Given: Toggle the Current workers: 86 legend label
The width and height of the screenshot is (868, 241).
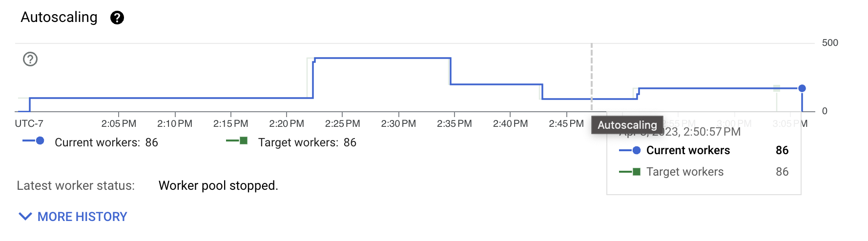Looking at the screenshot, I should pyautogui.click(x=106, y=142).
